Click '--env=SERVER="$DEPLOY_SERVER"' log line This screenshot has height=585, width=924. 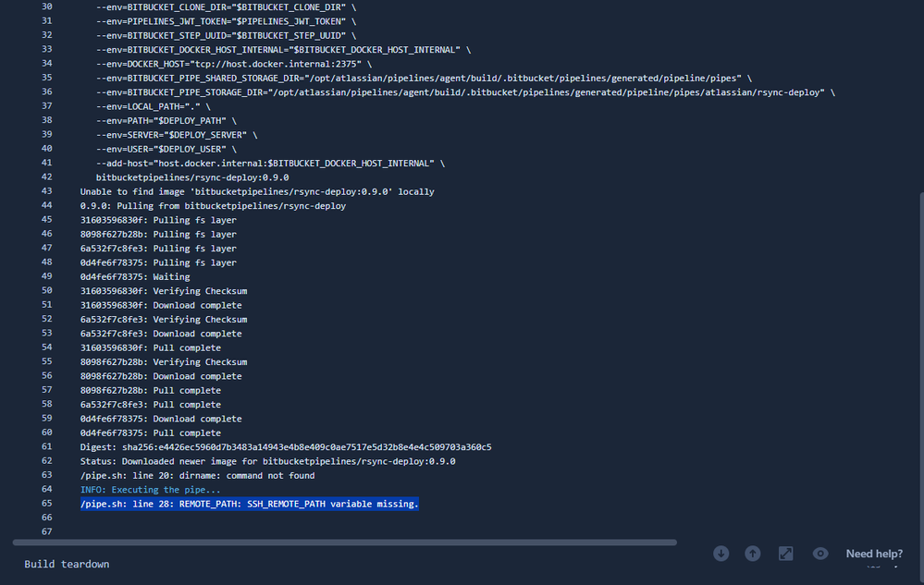177,135
